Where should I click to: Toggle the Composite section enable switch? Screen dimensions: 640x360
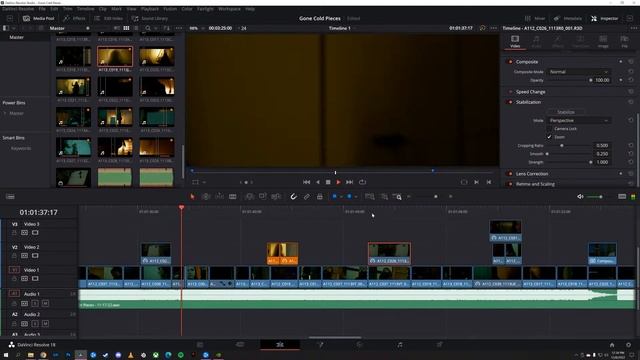click(x=510, y=62)
